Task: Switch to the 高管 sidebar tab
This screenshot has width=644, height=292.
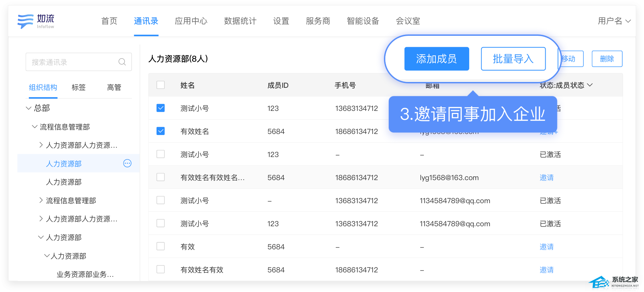Action: pyautogui.click(x=114, y=87)
